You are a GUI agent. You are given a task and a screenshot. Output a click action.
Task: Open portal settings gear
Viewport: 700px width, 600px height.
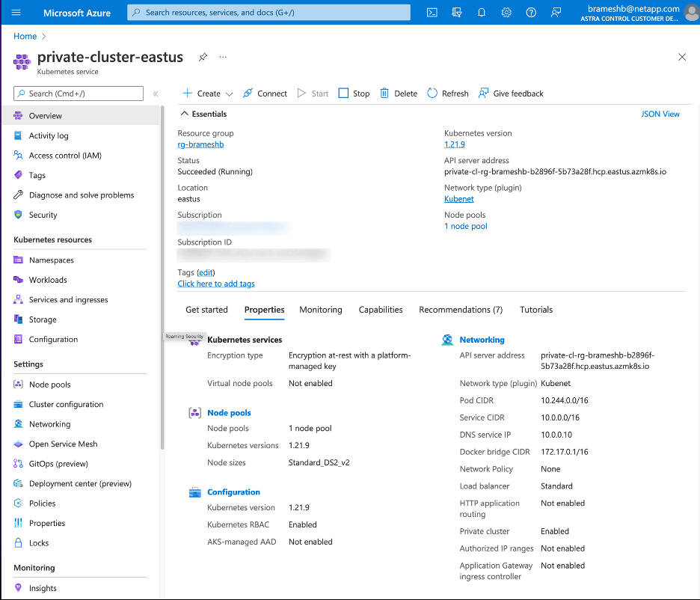506,12
